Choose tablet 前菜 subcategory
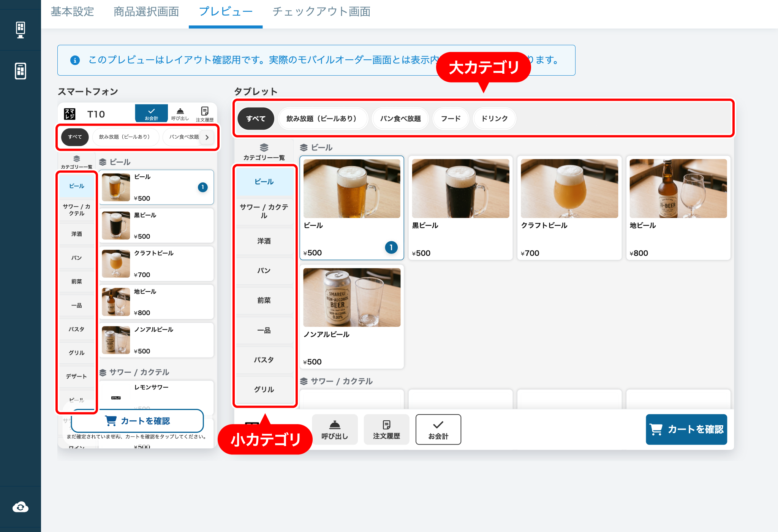 click(264, 300)
